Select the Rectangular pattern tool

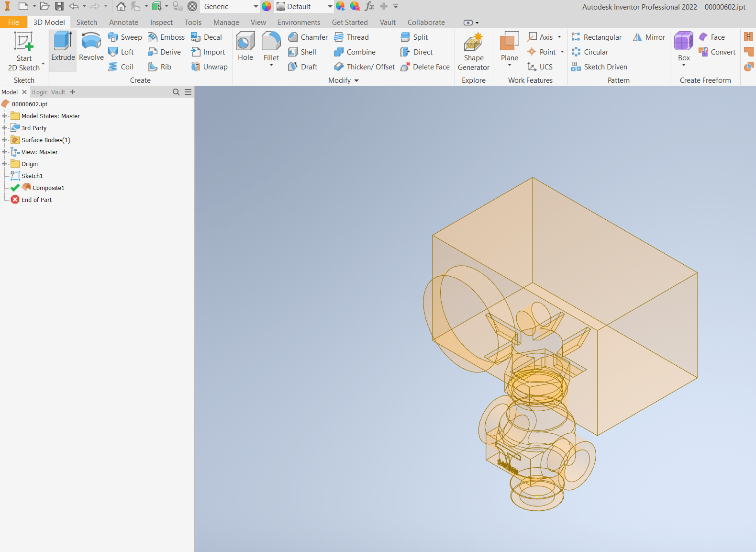point(597,37)
